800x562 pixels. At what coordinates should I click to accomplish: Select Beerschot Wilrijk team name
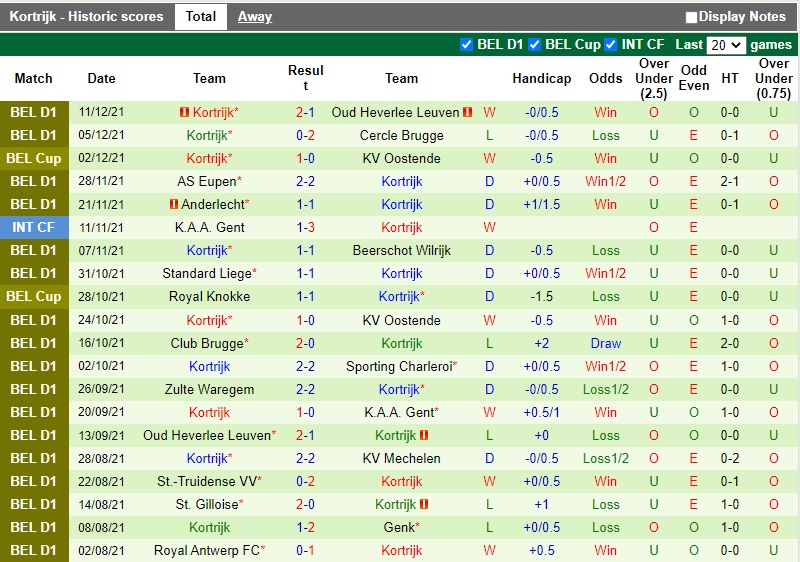pyautogui.click(x=402, y=250)
